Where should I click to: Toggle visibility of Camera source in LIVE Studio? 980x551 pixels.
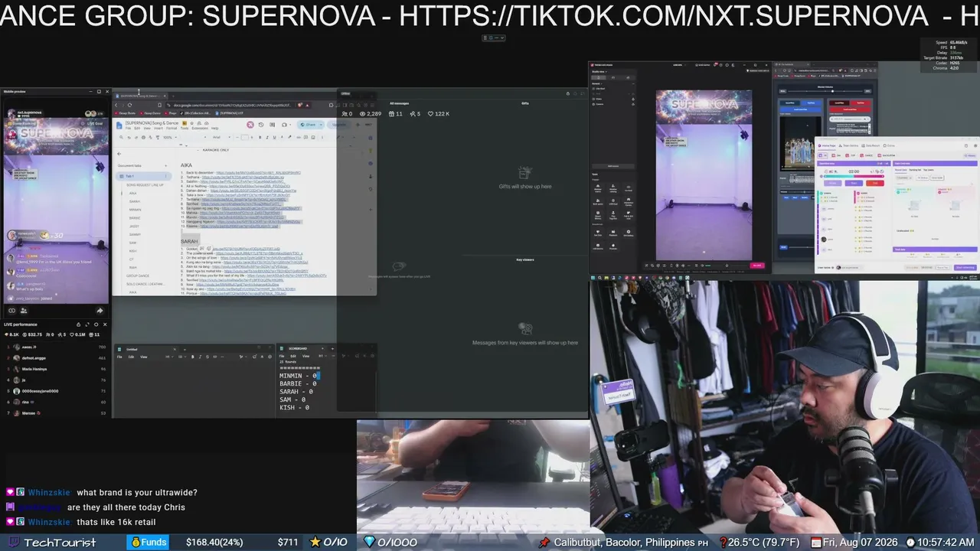(633, 104)
